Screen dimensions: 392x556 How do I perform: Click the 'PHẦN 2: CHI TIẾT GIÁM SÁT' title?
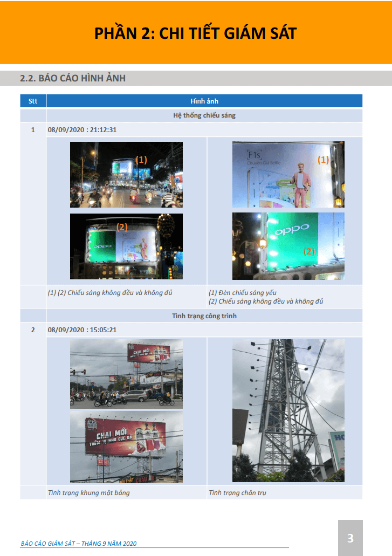195,33
